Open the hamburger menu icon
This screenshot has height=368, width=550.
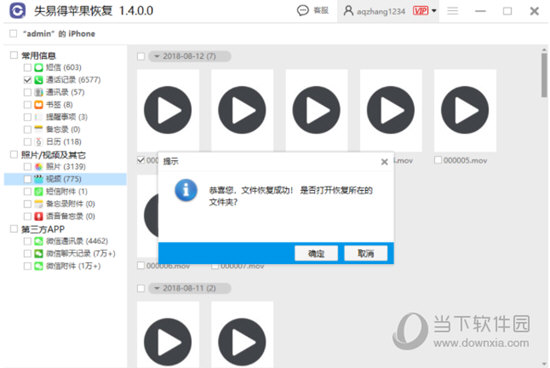tap(453, 11)
